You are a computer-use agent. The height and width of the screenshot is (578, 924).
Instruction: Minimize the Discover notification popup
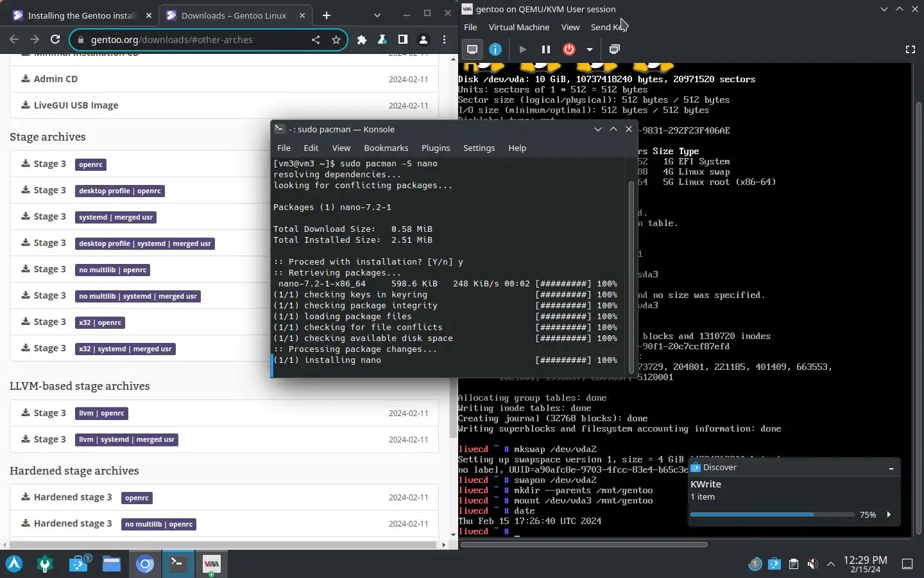[891, 468]
